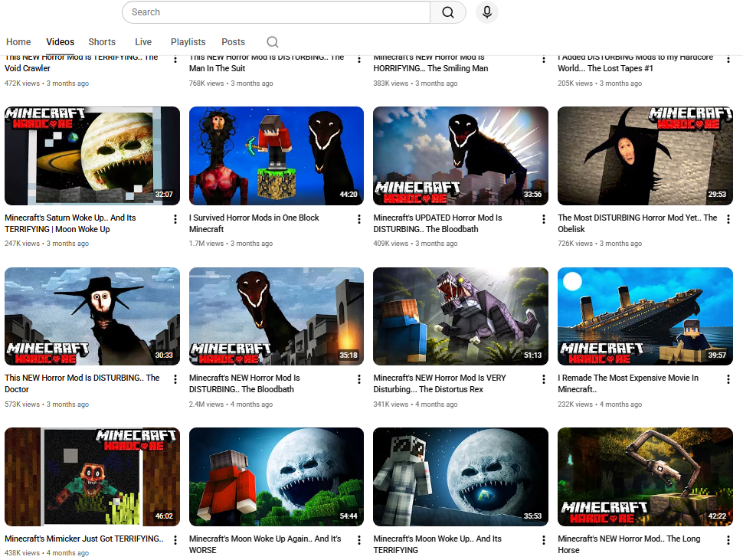Open options menu for The Obelisk video
Image resolution: width=743 pixels, height=560 pixels.
[x=728, y=219]
